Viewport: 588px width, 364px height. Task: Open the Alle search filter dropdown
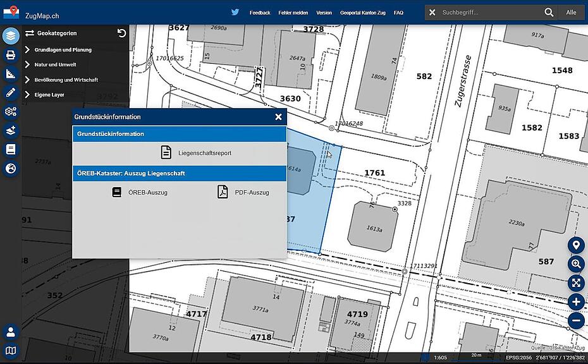pos(571,13)
